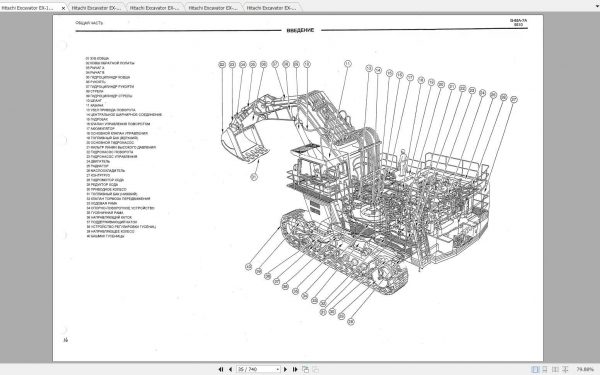Image resolution: width=600 pixels, height=375 pixels.
Task: Click legend entry 30 ПРИВОДНОЕ КОЛЕСО
Action: tap(106, 189)
